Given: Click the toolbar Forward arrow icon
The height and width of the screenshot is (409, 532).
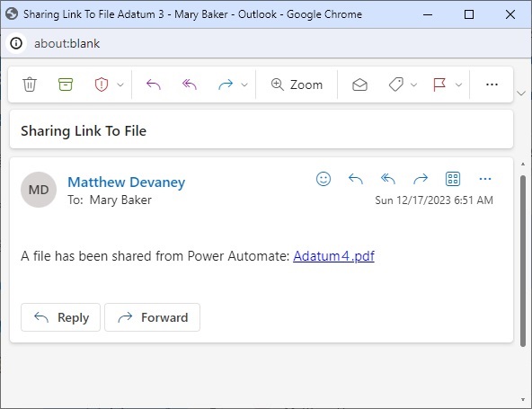Looking at the screenshot, I should 226,84.
